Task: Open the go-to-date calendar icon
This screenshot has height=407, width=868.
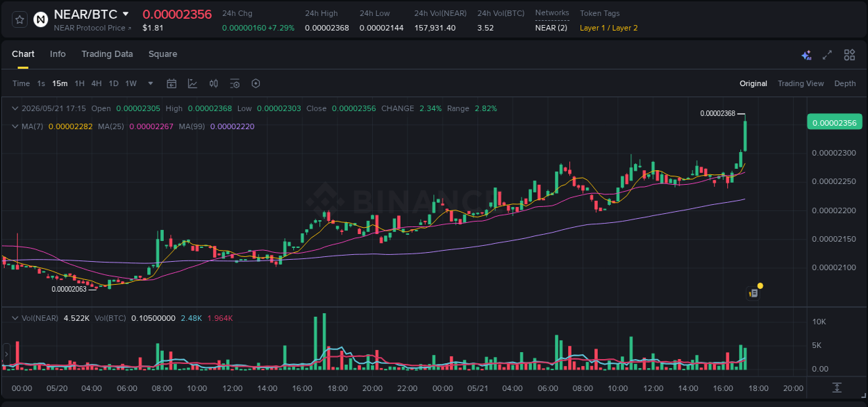Action: (172, 83)
